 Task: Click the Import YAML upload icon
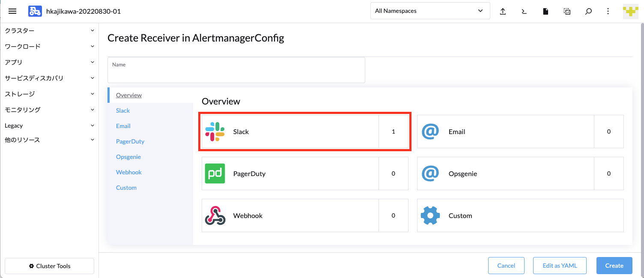pyautogui.click(x=503, y=12)
